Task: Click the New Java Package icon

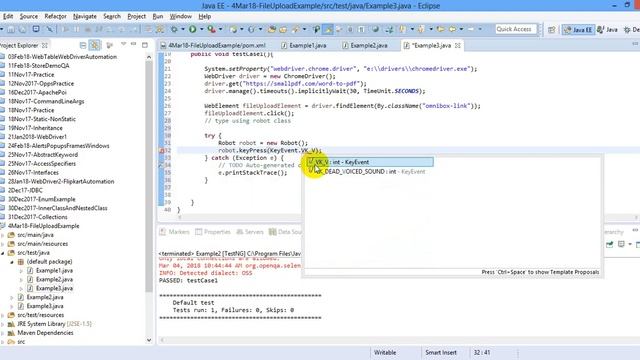Action: (x=233, y=29)
